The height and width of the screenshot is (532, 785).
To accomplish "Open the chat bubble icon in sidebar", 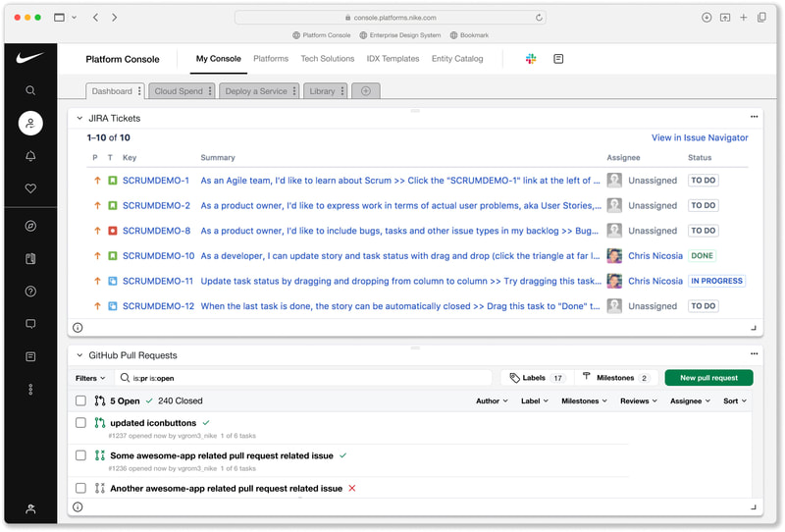I will pyautogui.click(x=30, y=324).
